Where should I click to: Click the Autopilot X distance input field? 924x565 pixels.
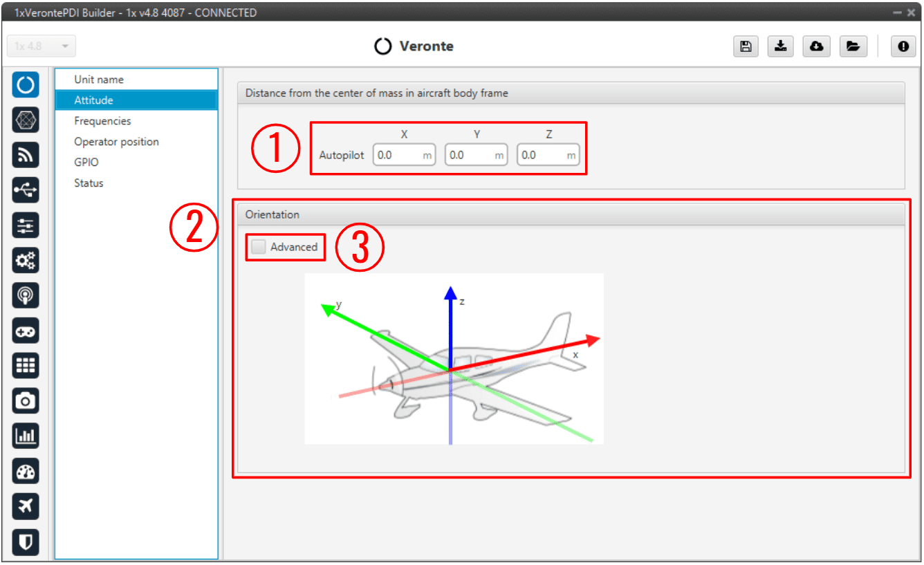tap(398, 156)
